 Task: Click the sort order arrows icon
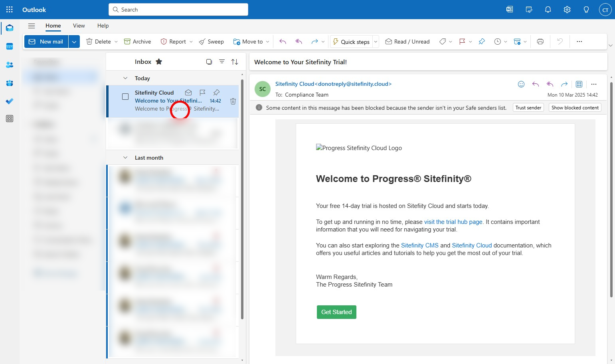(x=235, y=62)
